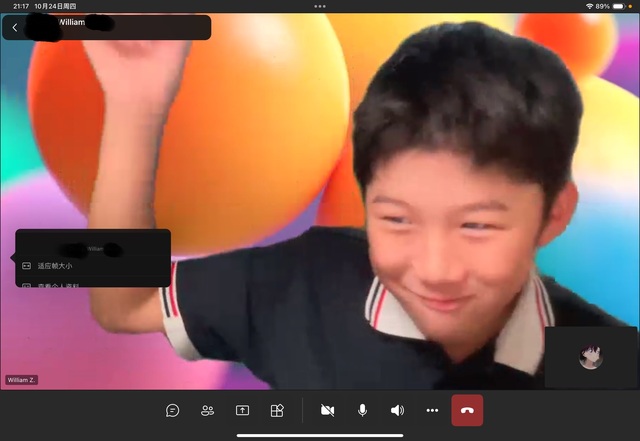Go back using the top-left chevron
The width and height of the screenshot is (640, 441).
tap(15, 27)
